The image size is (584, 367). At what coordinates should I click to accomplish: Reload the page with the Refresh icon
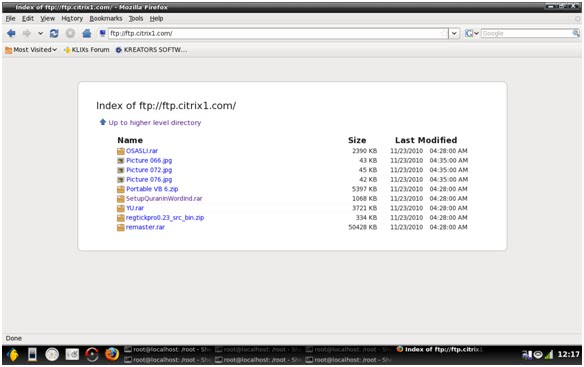click(54, 34)
